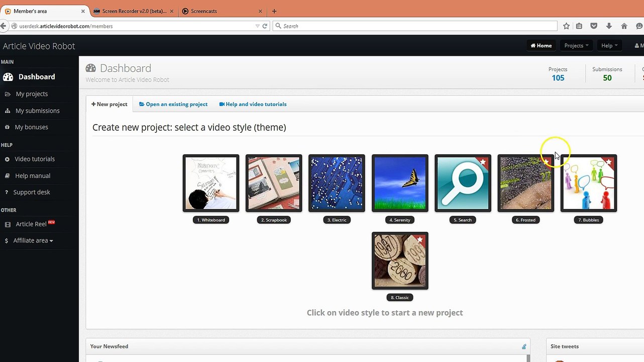Click the browser back arrow button

(x=4, y=26)
